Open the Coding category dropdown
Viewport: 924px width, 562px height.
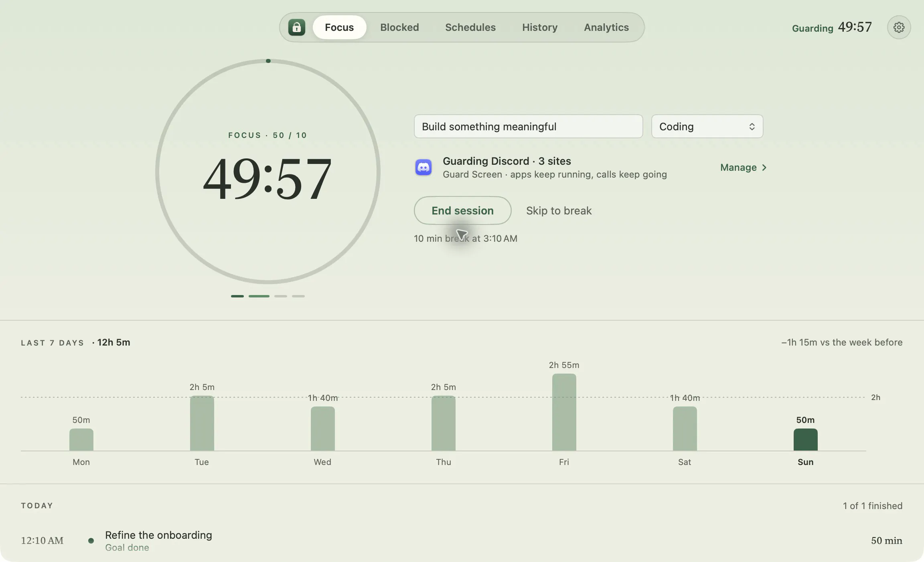point(707,127)
